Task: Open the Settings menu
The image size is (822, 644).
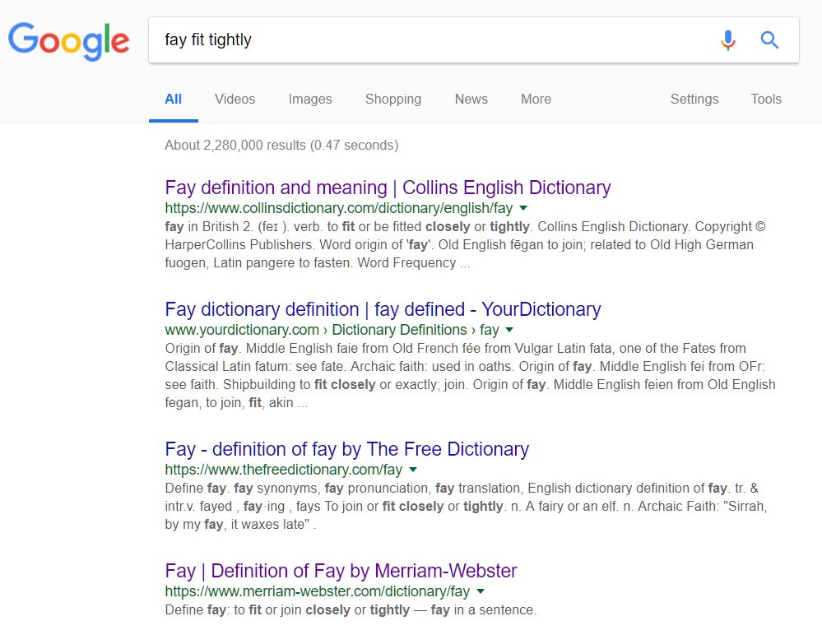Action: point(694,99)
